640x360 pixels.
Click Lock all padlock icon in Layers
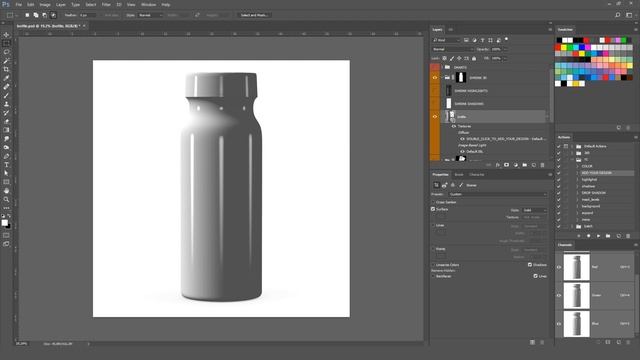[474, 58]
